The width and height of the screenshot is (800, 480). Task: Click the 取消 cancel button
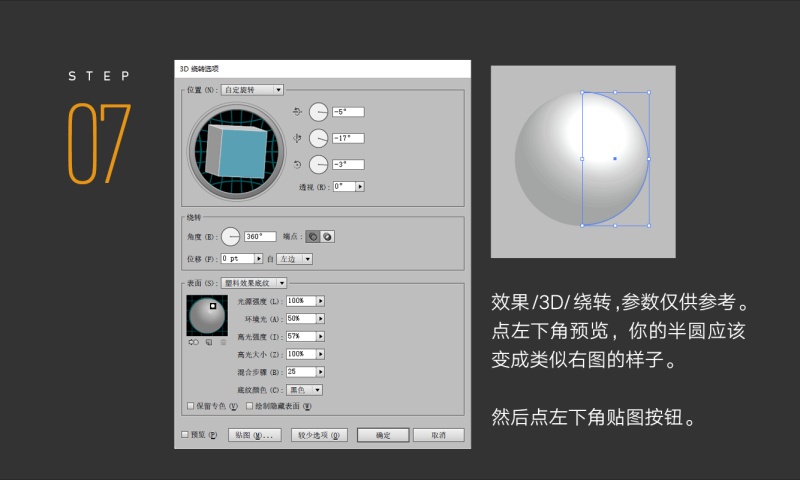(439, 435)
